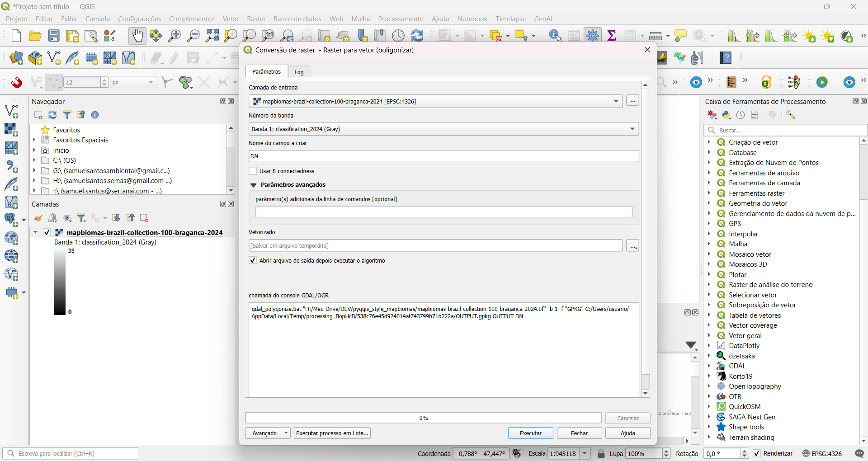The image size is (868, 461).
Task: Click the Save Project icon
Action: click(54, 36)
